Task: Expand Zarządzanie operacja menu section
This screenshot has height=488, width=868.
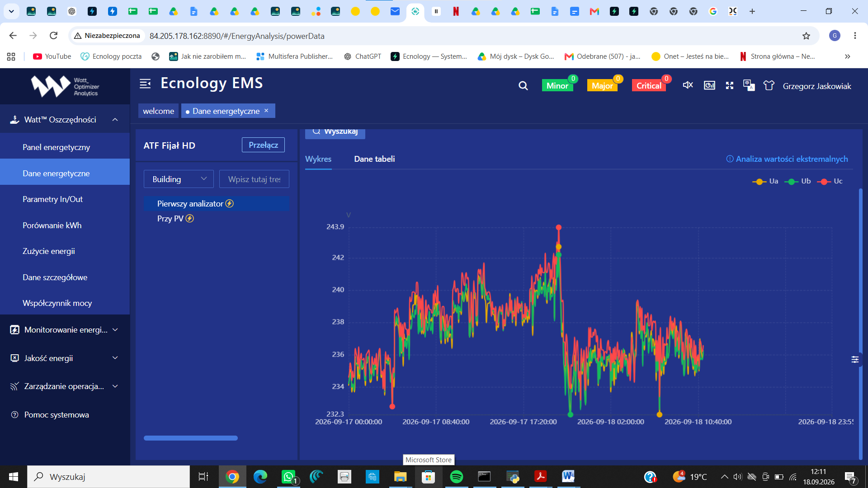Action: pos(65,386)
